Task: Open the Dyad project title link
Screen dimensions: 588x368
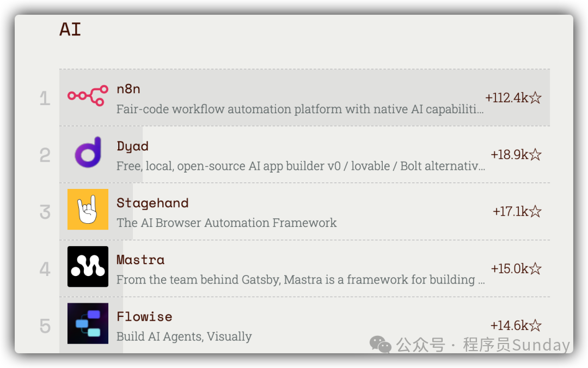Action: 132,146
